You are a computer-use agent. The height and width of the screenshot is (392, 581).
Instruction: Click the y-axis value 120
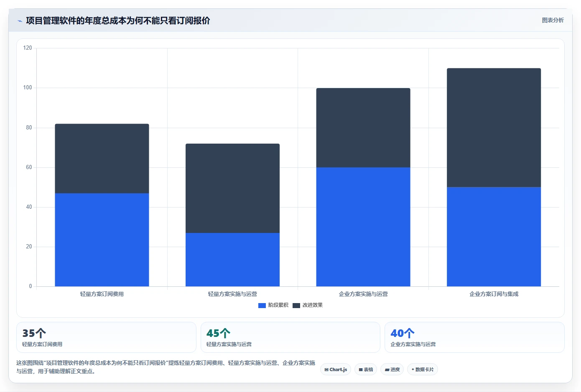(x=28, y=48)
